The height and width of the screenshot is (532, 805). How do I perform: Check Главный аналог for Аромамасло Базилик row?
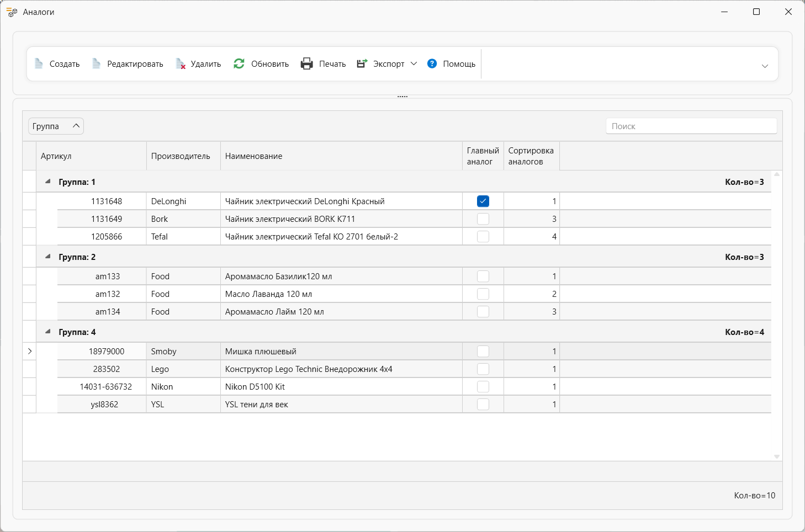pyautogui.click(x=483, y=276)
